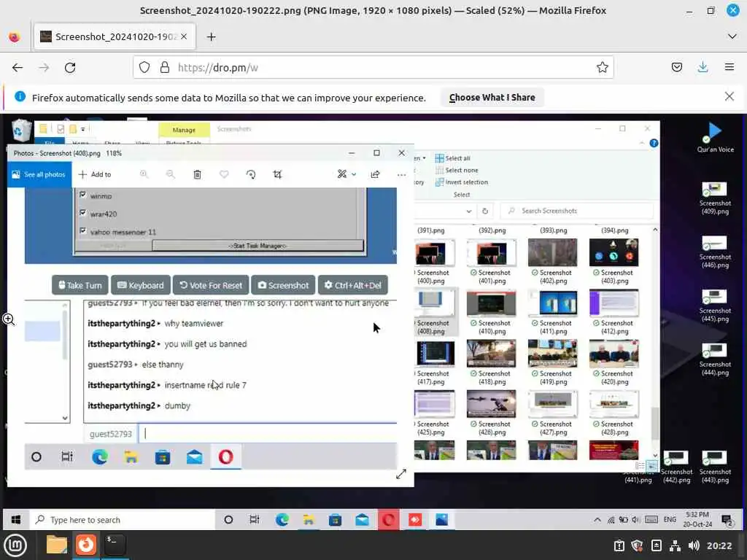Click Select none in File Explorer ribbon
The width and height of the screenshot is (747, 560).
457,170
